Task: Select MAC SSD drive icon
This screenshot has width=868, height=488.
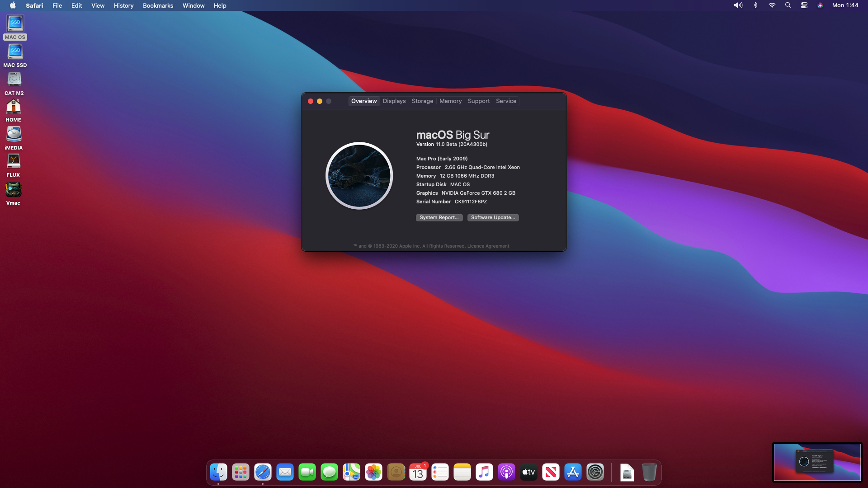Action: (15, 55)
